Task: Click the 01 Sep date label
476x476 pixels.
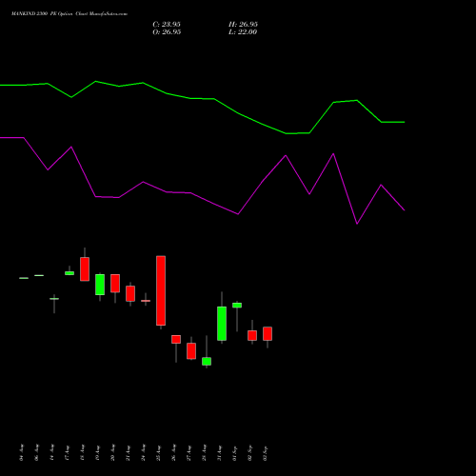Action: 234,452
